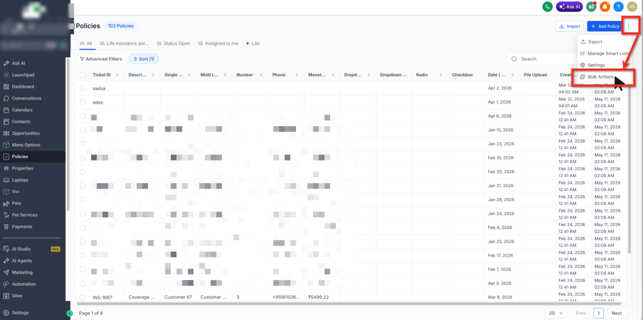Screen dimensions: 644x320
Task: Open the three-dot more options menu
Action: (628, 26)
